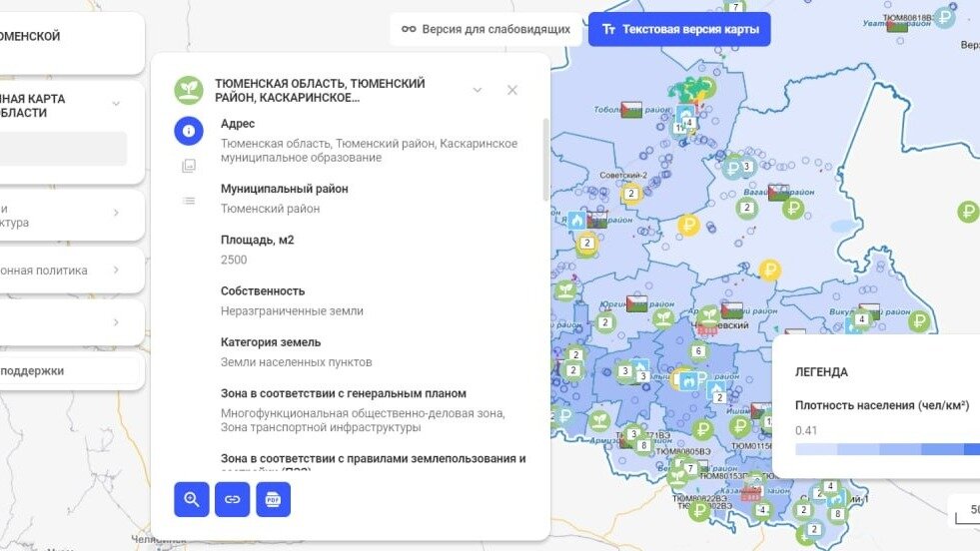Click the lightest blue density swatch in the legend

tap(816, 449)
